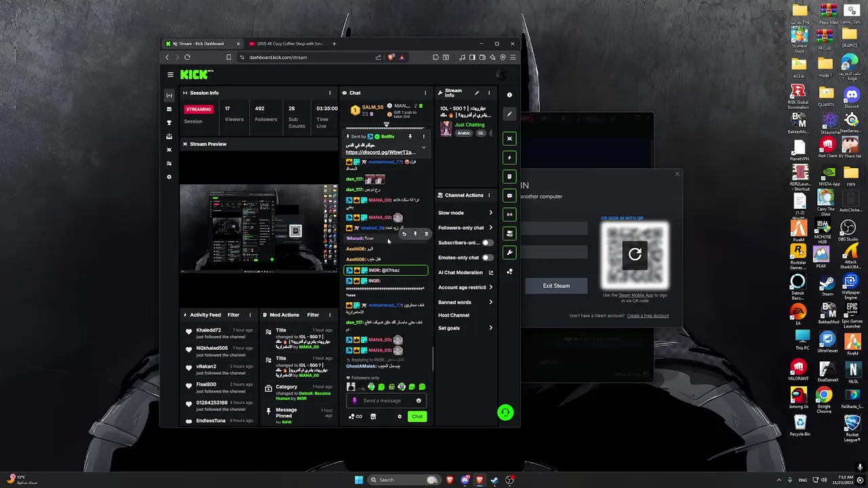
Task: Open chat settings gear beside Chat button
Action: 399,417
